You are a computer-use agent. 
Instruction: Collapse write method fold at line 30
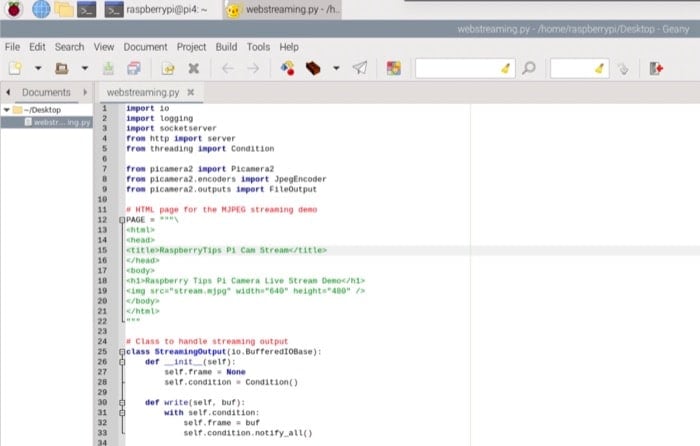pyautogui.click(x=122, y=403)
